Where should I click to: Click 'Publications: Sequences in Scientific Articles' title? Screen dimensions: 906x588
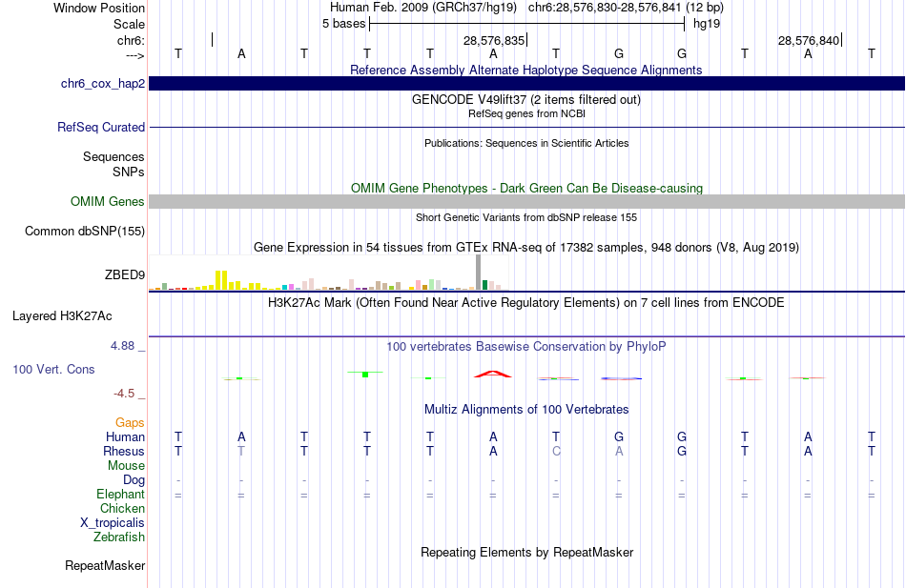(x=526, y=143)
